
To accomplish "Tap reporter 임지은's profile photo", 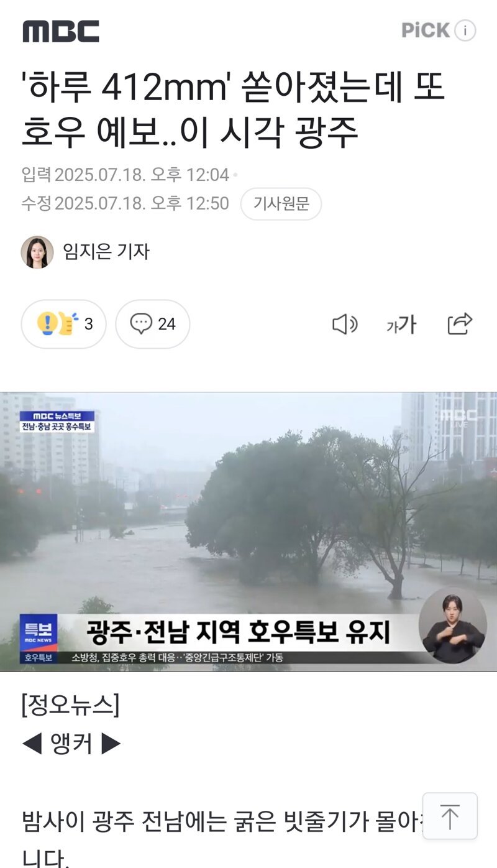I will (x=37, y=252).
